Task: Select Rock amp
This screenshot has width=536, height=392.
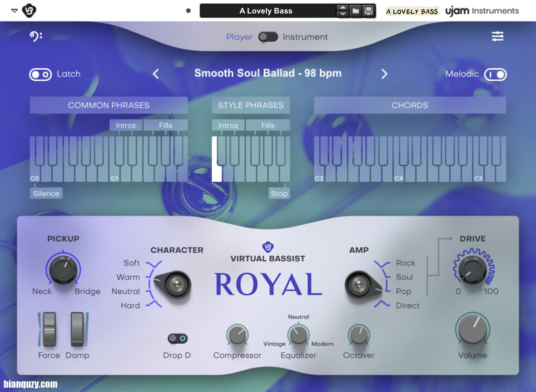Action: pos(406,263)
